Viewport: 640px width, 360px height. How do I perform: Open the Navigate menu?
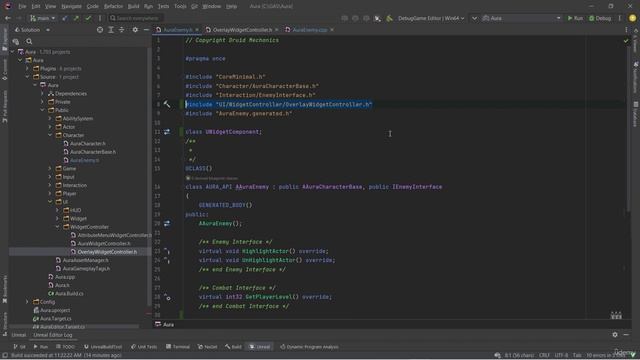[x=71, y=7]
